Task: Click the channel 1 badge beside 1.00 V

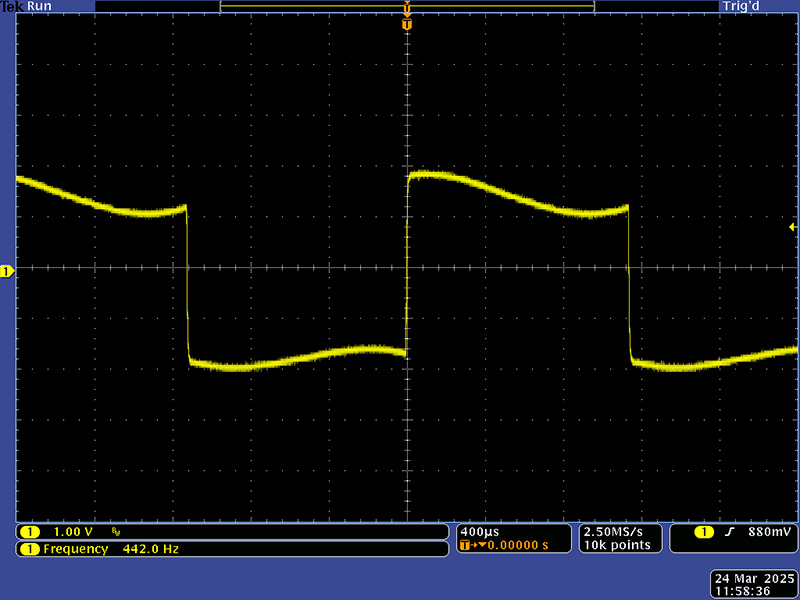Action: (x=30, y=532)
